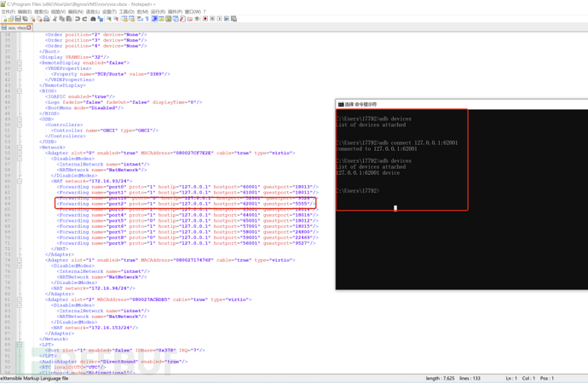Collapse the Network fold on line 54
The width and height of the screenshot is (588, 383).
(x=20, y=148)
